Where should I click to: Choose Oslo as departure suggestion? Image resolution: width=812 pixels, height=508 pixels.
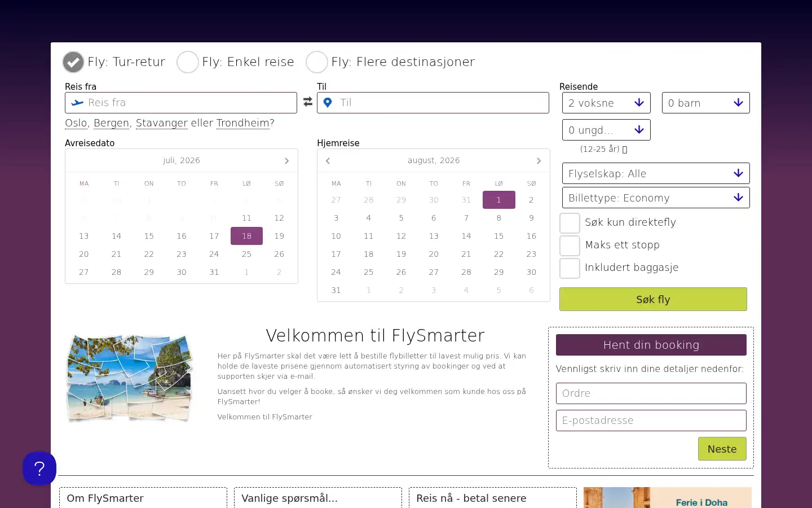pos(76,123)
